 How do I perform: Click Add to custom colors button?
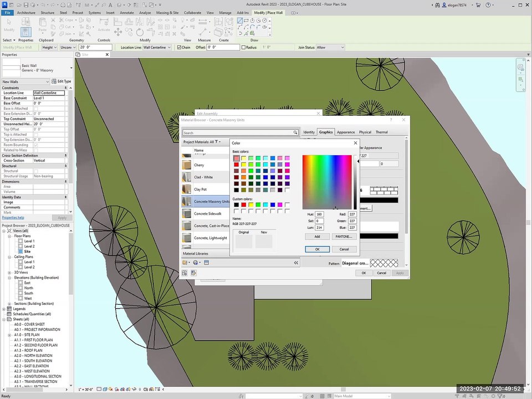(x=317, y=237)
